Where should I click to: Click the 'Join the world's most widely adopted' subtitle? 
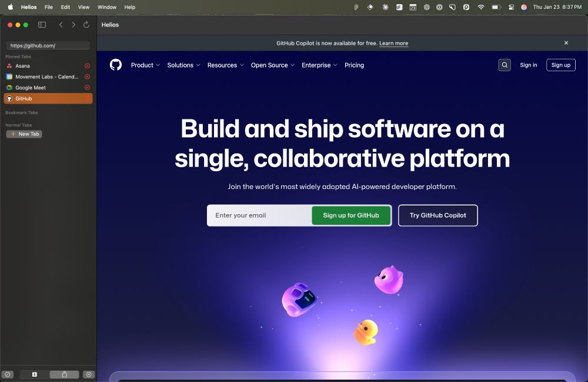342,187
